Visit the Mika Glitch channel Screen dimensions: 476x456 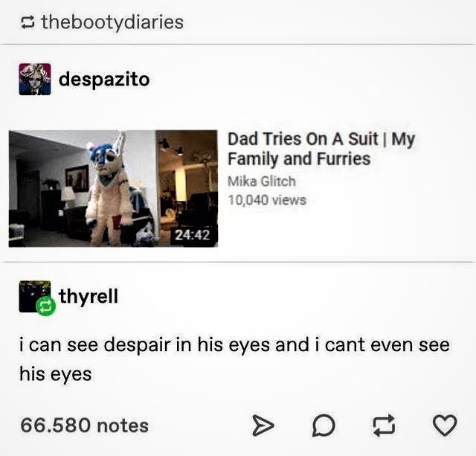[x=261, y=182]
